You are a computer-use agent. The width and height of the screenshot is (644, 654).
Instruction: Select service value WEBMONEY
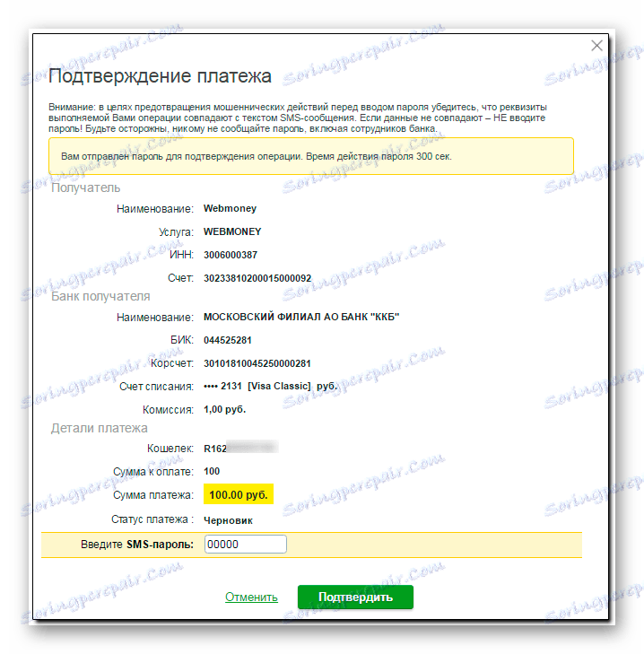tap(232, 231)
